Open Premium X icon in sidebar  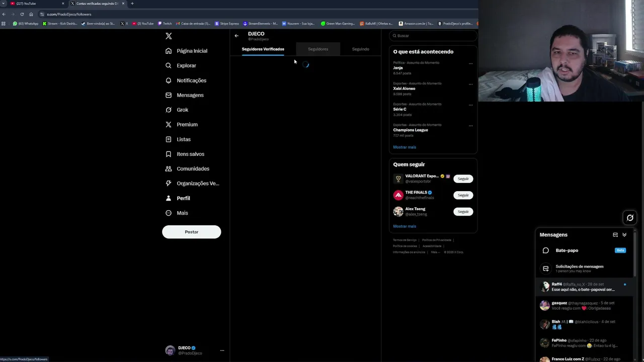point(169,124)
